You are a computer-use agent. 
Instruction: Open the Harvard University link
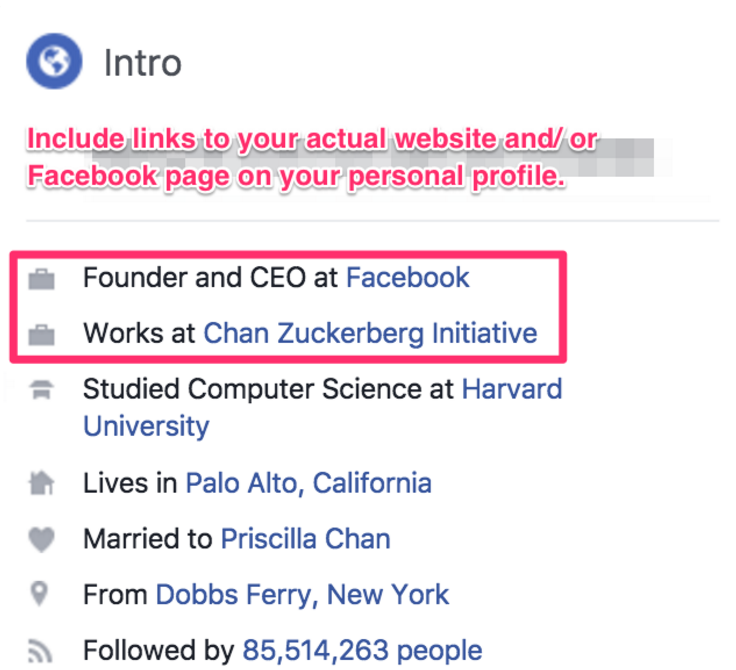pos(322,408)
